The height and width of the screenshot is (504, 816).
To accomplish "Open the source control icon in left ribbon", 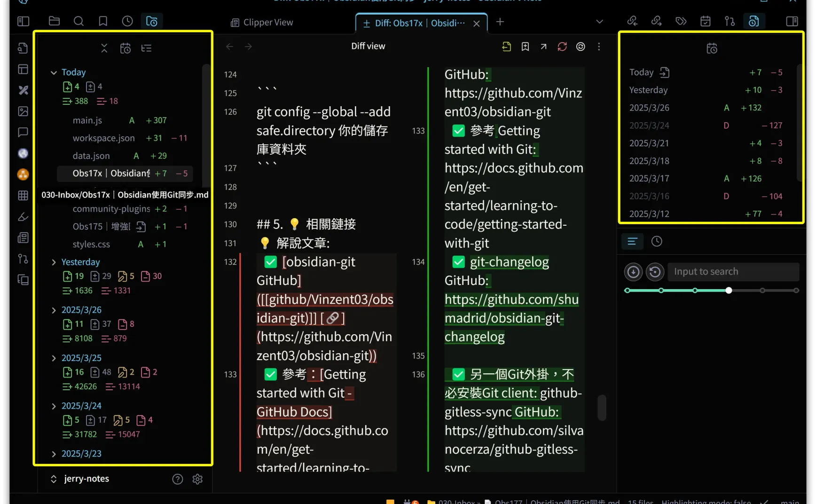I will pyautogui.click(x=23, y=259).
